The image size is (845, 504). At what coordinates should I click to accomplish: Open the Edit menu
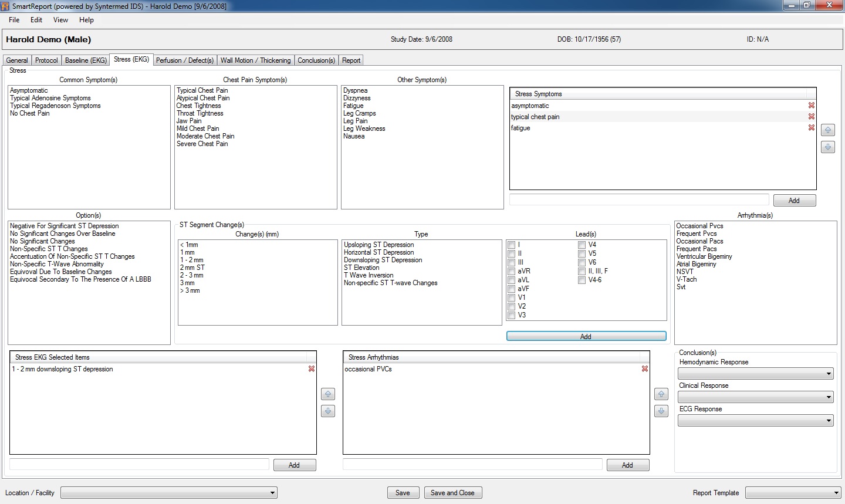point(36,20)
